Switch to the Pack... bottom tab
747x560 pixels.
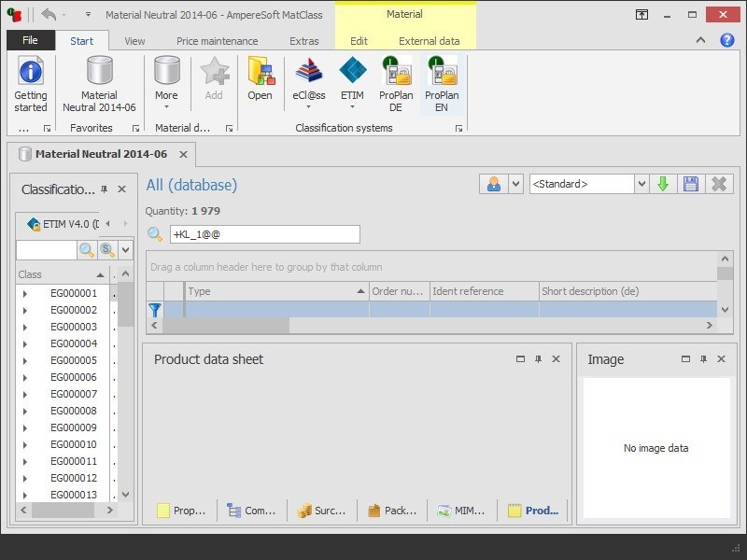[x=392, y=511]
